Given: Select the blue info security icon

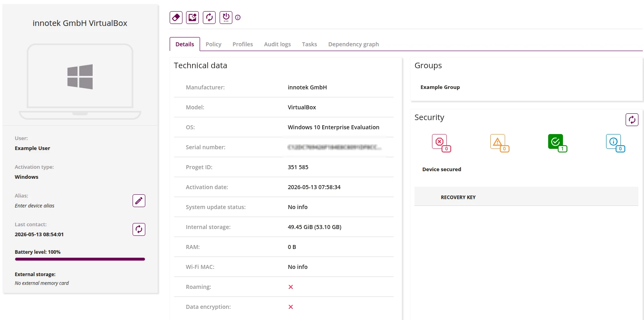Looking at the screenshot, I should 615,143.
